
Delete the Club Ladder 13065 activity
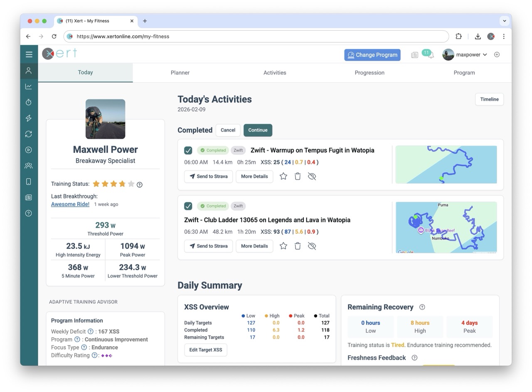[x=298, y=246]
